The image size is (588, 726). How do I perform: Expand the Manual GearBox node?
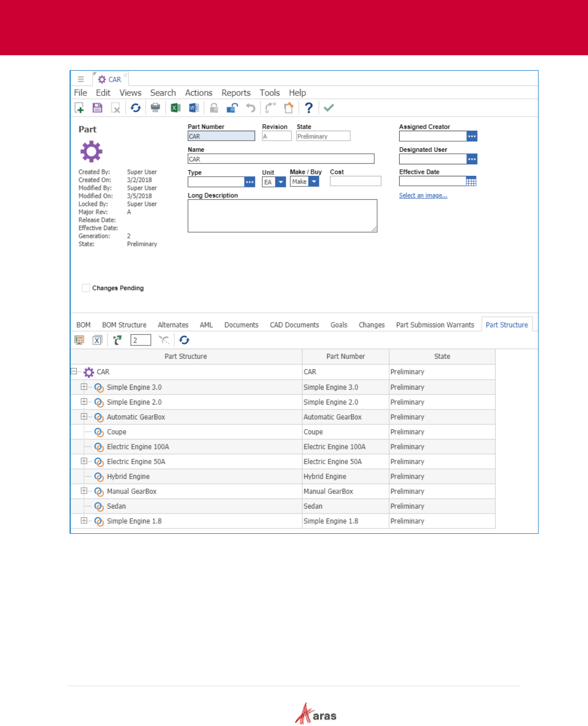coord(84,491)
